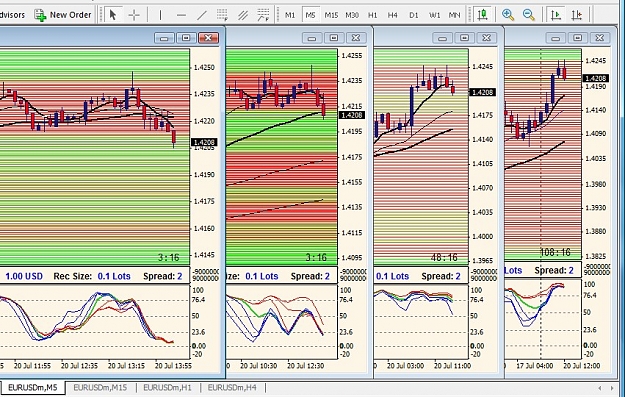Open the EURUSDm,M15 chart tab
This screenshot has width=625, height=397.
100,387
